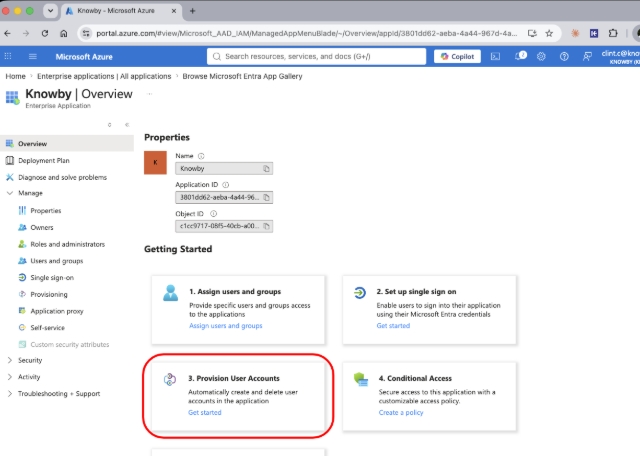Open Browse Microsoft Entra App Gallery breadcrumb
Screen dimensions: 640x456
tap(242, 76)
